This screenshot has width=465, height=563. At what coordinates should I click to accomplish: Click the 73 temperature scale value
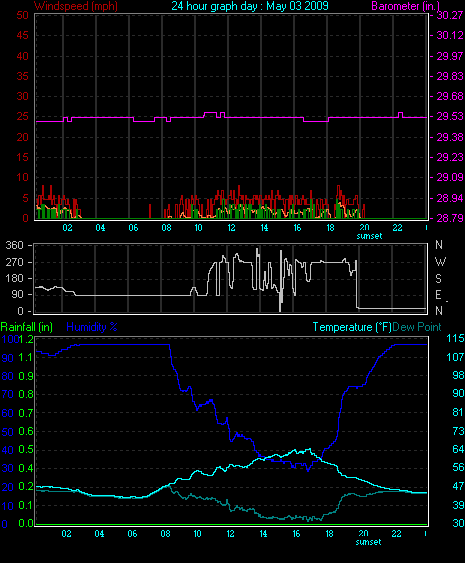point(458,431)
